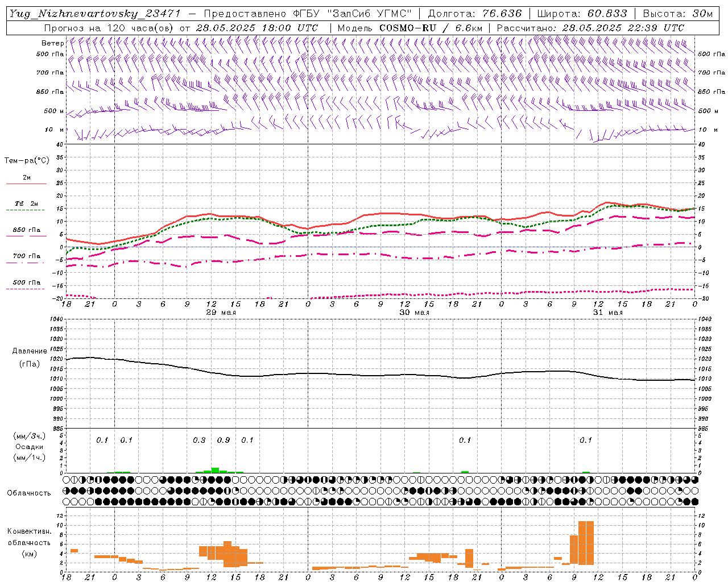Select the Высота: 30м field
Image resolution: width=728 pixels, height=582 pixels.
678,14
